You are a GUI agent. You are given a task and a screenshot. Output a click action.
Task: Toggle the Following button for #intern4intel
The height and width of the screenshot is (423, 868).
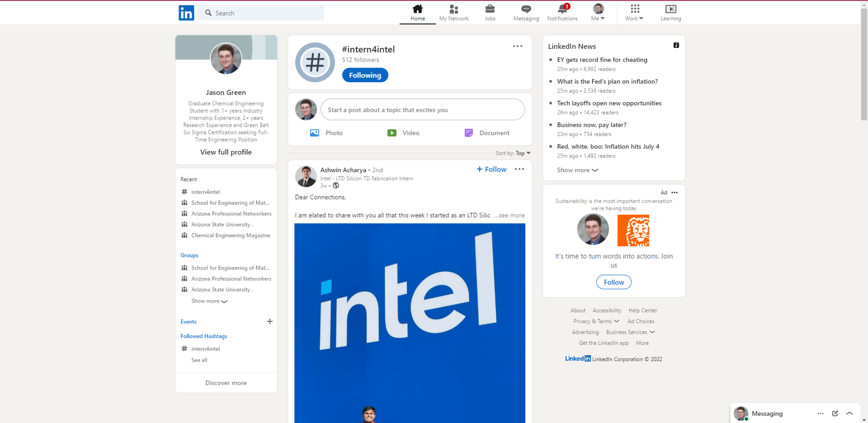click(x=365, y=75)
